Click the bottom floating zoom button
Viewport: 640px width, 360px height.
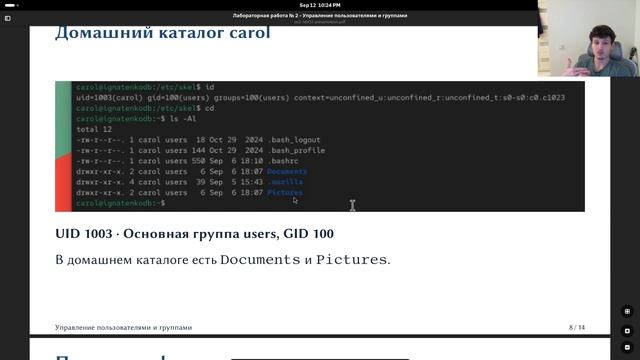coord(627,347)
